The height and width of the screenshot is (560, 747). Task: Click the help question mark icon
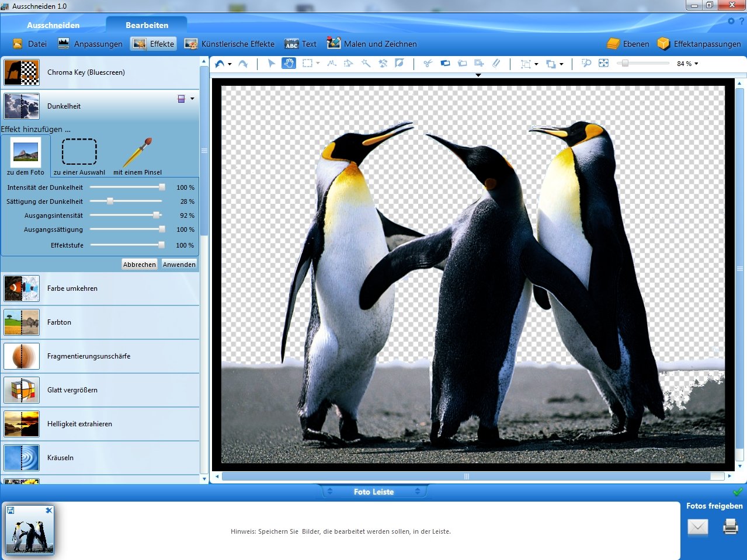pos(742,21)
